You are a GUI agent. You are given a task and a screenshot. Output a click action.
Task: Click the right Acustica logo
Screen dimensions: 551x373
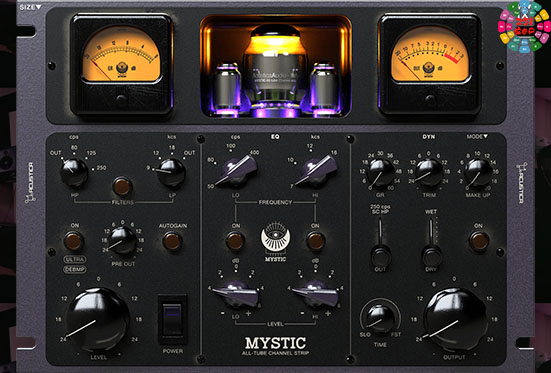click(x=521, y=182)
